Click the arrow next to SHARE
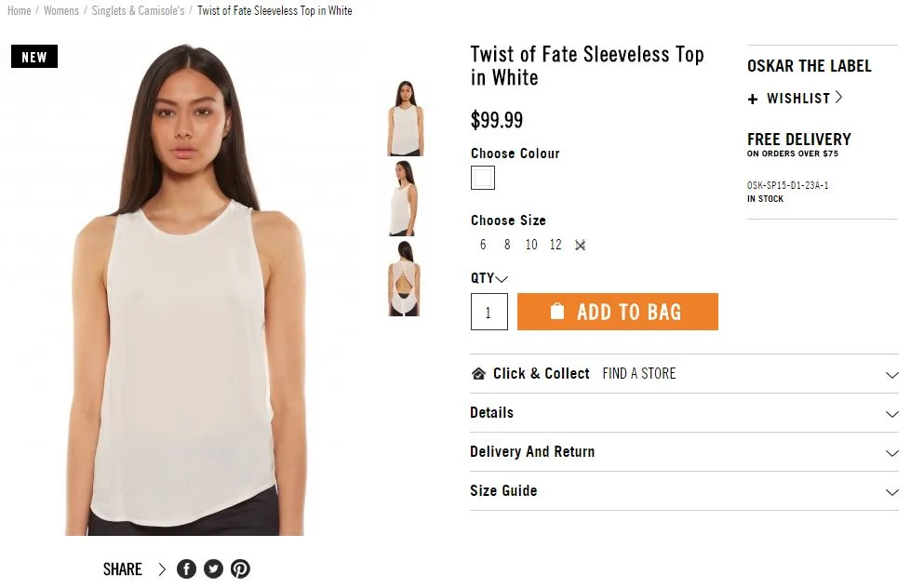 pos(162,569)
